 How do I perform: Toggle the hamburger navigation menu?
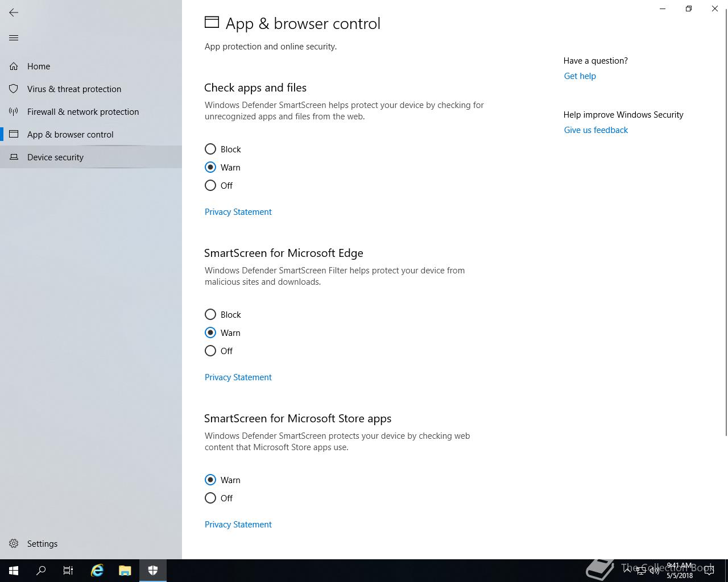pyautogui.click(x=14, y=38)
